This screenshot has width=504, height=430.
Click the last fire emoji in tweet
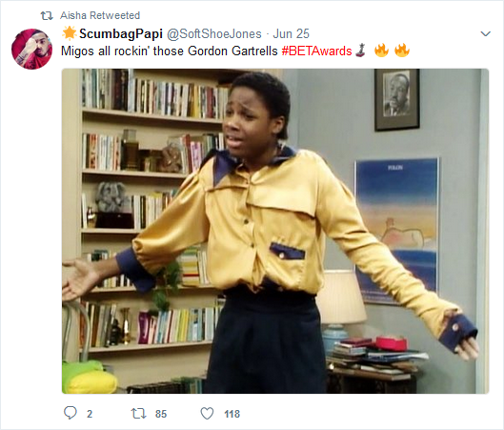click(x=402, y=51)
